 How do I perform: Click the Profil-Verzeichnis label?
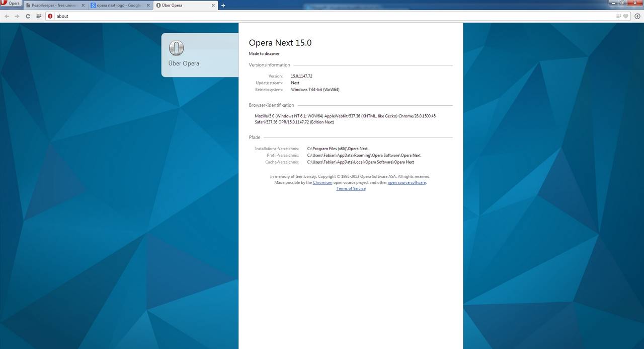[283, 155]
